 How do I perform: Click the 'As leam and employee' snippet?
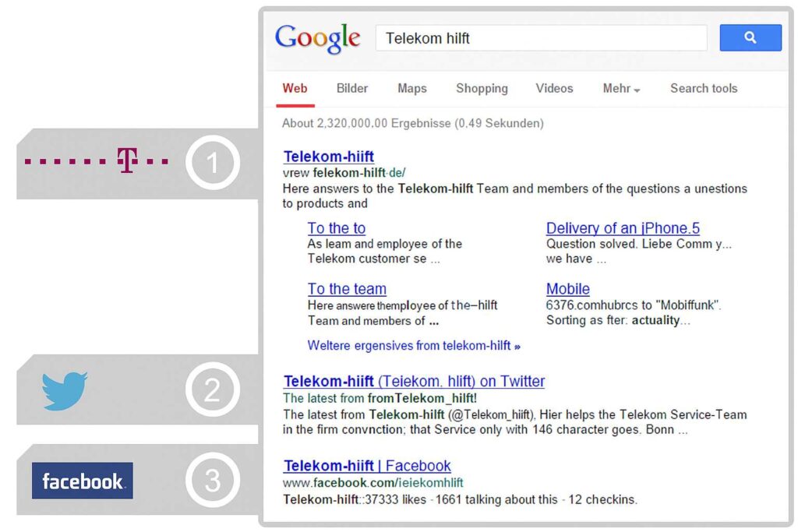point(385,252)
